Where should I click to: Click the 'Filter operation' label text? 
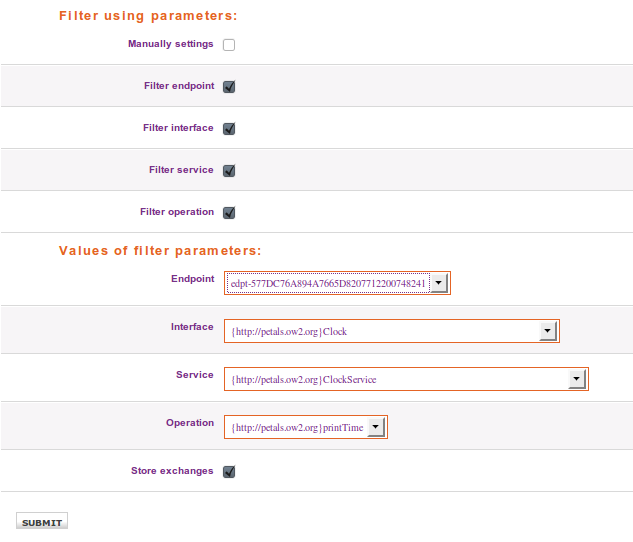pos(177,212)
